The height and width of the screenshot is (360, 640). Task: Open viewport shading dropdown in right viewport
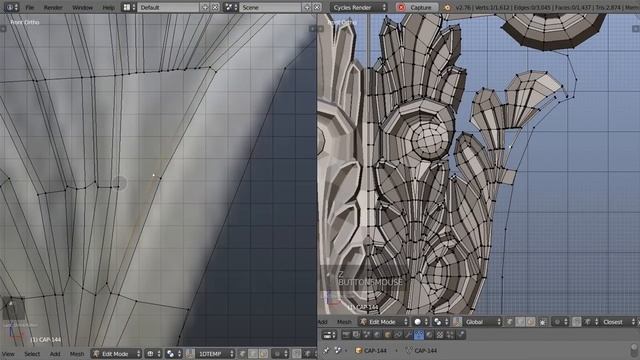point(421,322)
